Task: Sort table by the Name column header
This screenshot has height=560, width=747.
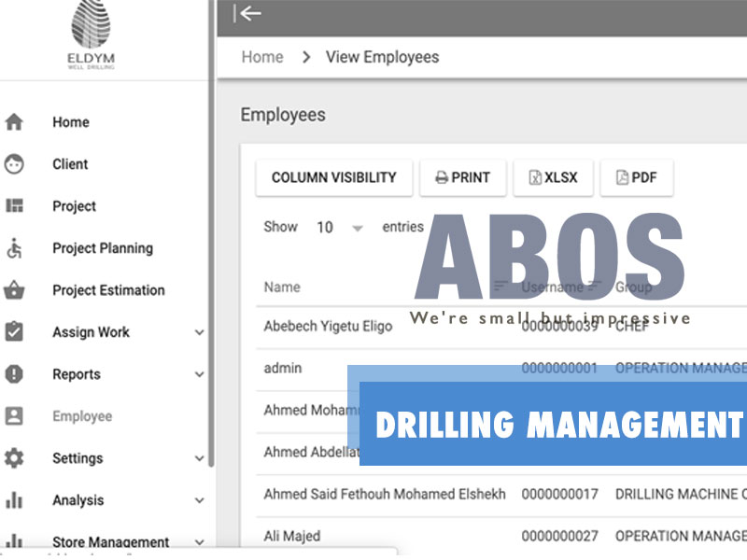Action: [x=282, y=287]
